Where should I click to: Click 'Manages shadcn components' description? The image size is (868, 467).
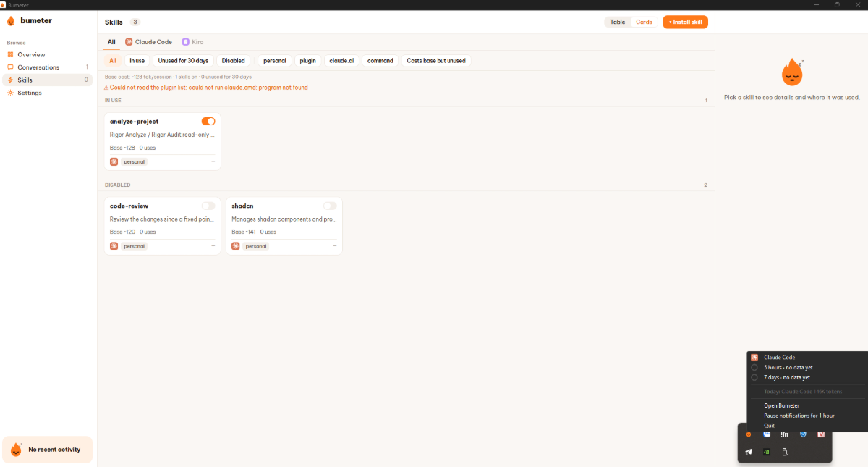point(284,219)
